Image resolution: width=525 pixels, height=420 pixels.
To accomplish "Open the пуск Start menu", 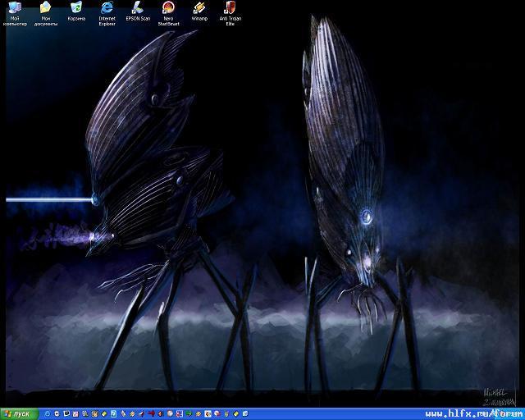I will [20, 414].
